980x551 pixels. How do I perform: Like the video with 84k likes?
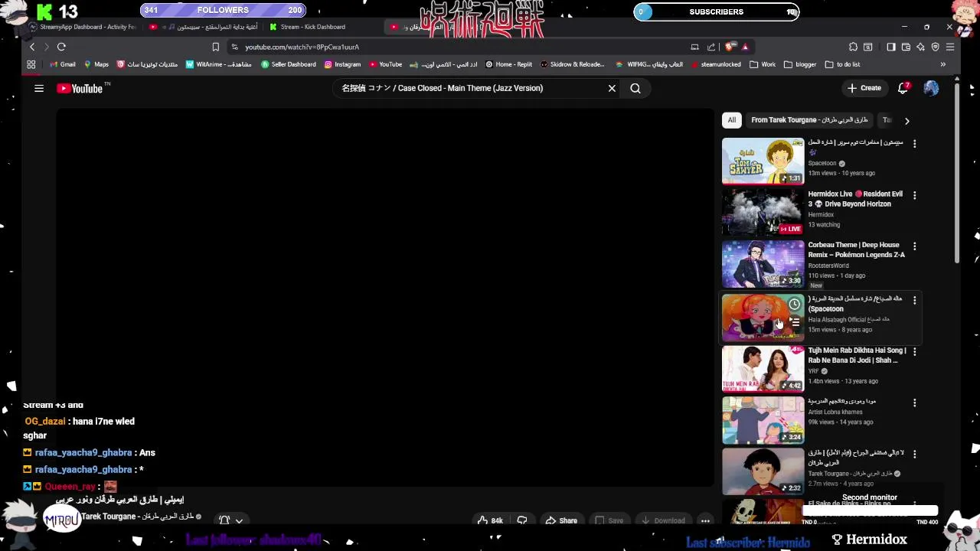(x=490, y=520)
